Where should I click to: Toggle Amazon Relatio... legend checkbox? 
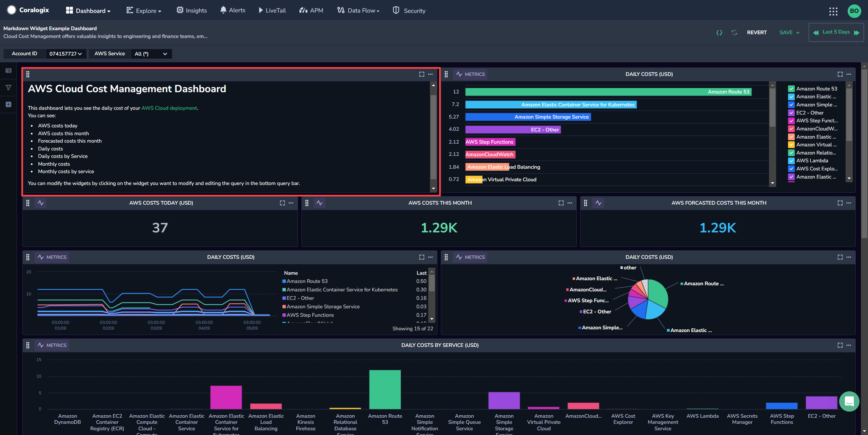791,153
